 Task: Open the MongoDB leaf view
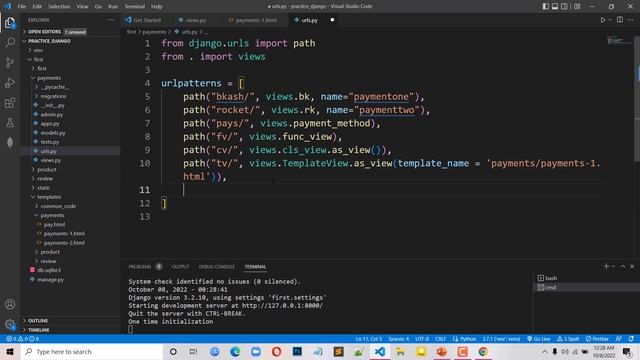[10, 142]
